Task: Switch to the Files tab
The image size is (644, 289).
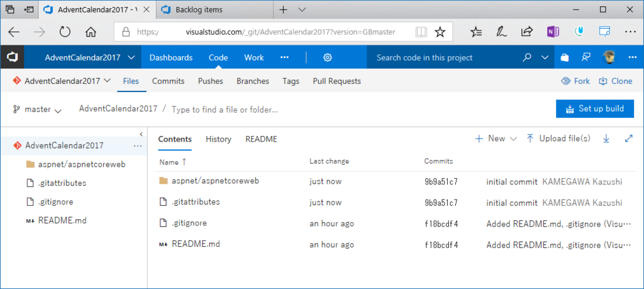Action: 131,81
